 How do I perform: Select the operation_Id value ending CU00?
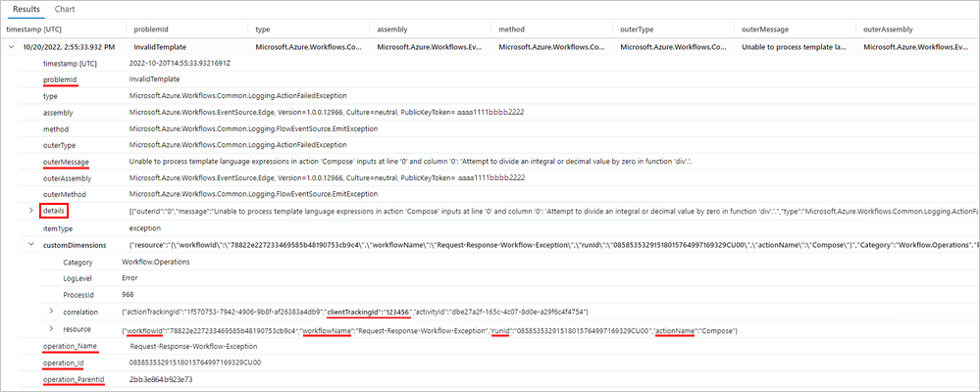pos(194,362)
